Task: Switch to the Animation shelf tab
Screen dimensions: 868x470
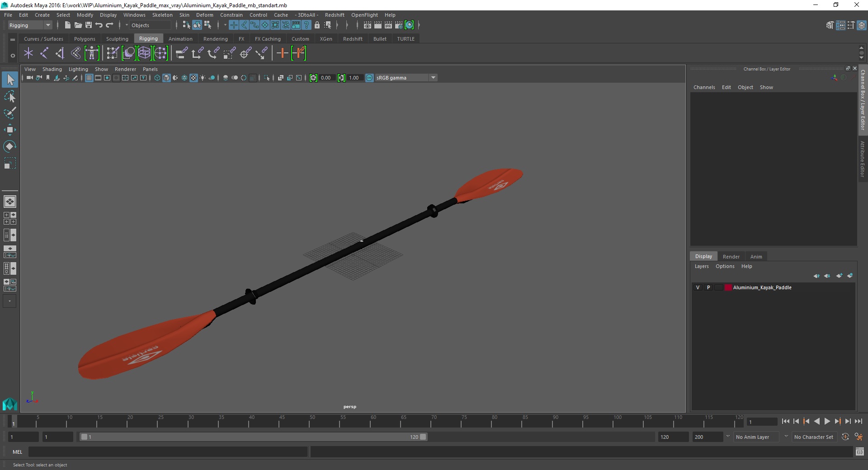Action: 180,39
